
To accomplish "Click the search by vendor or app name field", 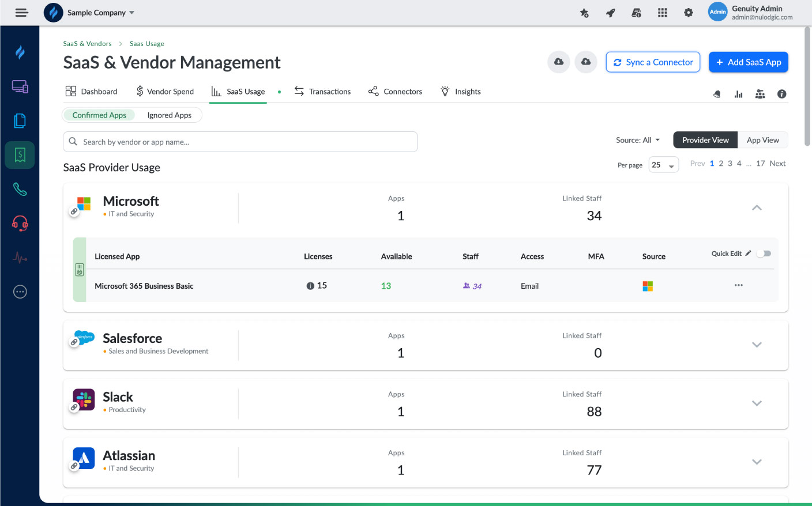I will [x=240, y=142].
